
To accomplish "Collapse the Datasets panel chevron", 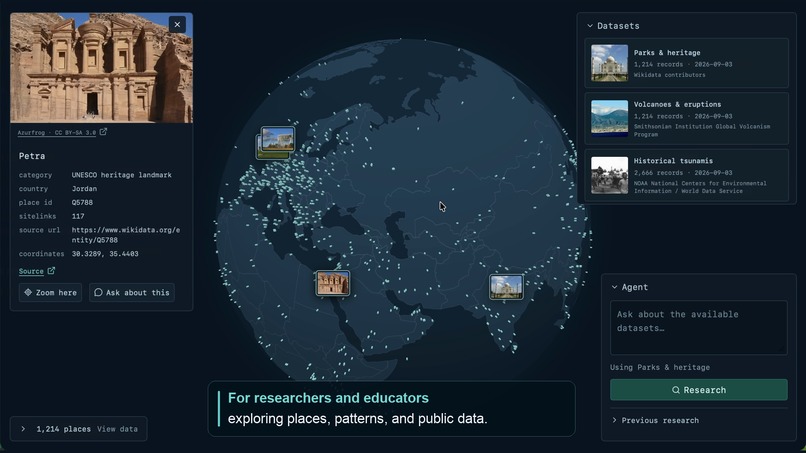I will (x=590, y=26).
